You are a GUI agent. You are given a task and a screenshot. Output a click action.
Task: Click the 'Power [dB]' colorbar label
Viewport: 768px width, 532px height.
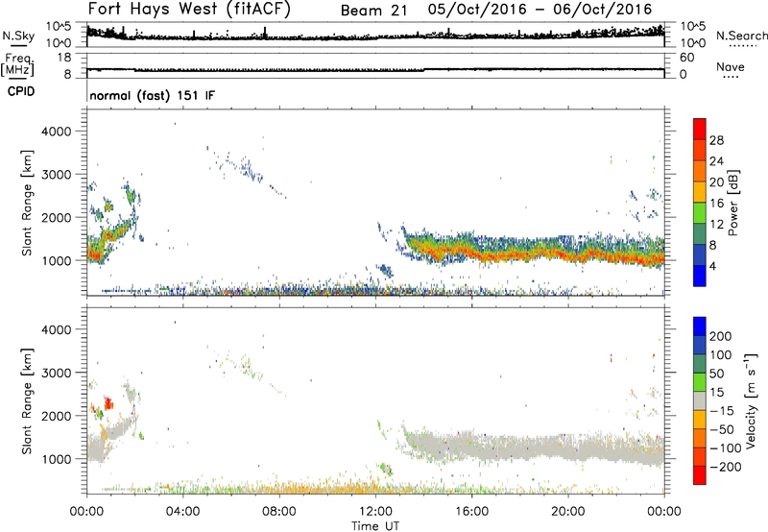[x=733, y=203]
